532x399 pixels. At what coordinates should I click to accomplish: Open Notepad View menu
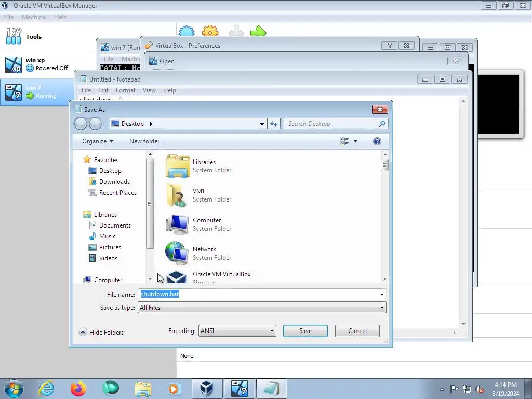coord(149,90)
